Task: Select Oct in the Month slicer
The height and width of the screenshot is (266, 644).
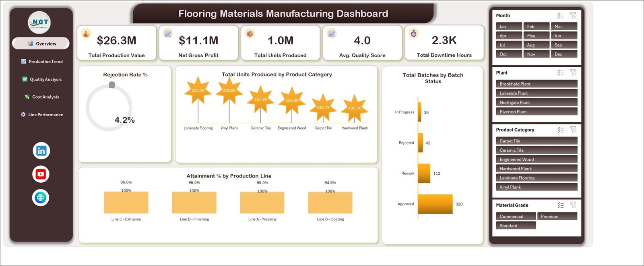Action: click(x=509, y=54)
